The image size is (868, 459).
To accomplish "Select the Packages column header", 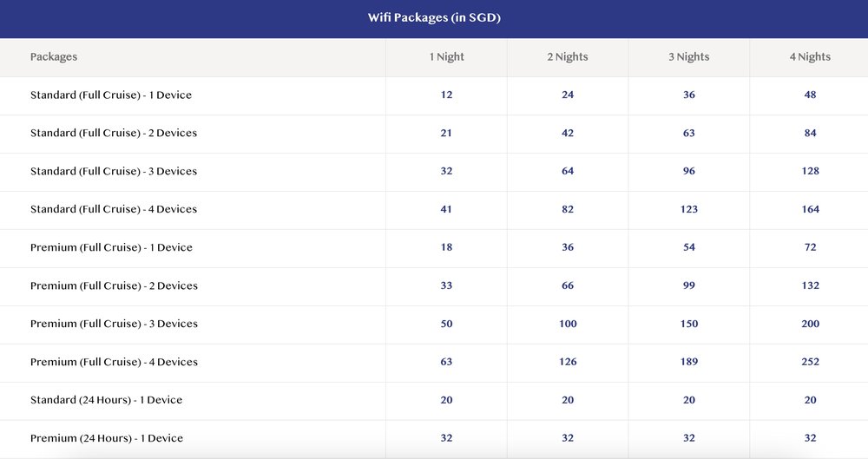I will pos(54,57).
